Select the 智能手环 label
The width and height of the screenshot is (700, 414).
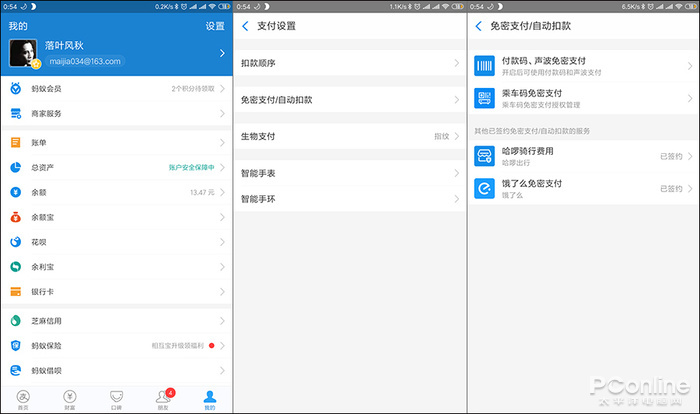tap(258, 199)
